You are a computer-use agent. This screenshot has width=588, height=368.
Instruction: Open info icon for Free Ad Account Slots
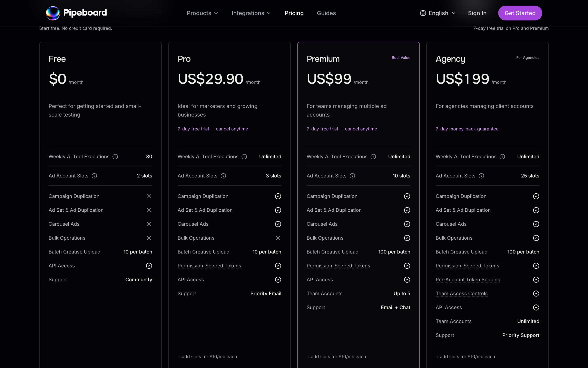(94, 176)
